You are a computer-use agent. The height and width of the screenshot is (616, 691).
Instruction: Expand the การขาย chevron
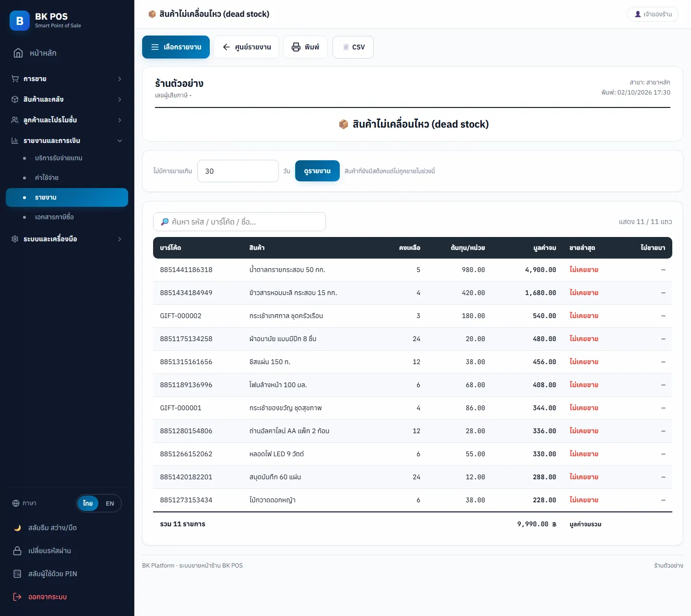(119, 79)
